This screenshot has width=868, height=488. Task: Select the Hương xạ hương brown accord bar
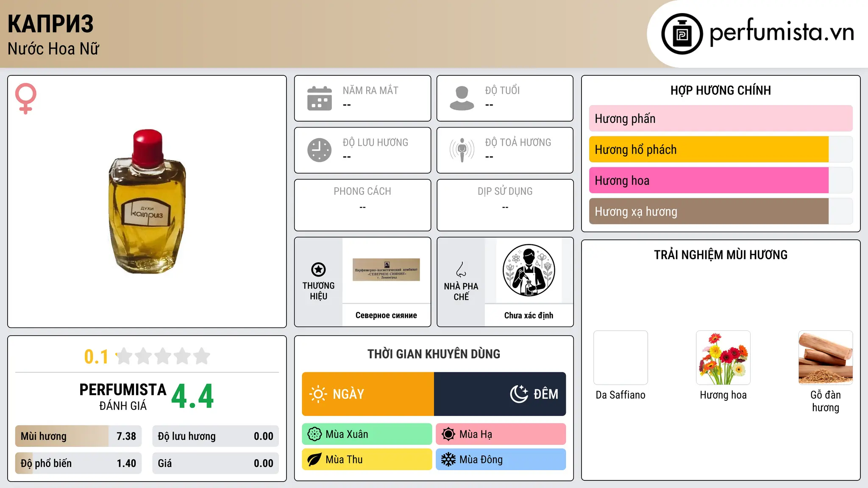tap(721, 211)
